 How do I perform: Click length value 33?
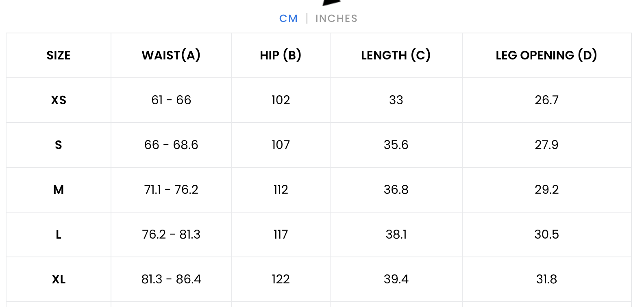(396, 100)
